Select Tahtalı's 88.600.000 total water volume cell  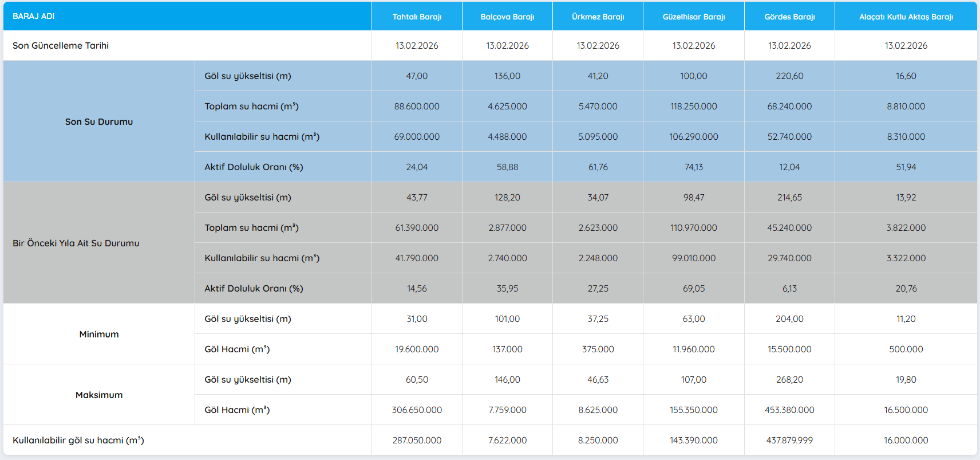[417, 107]
